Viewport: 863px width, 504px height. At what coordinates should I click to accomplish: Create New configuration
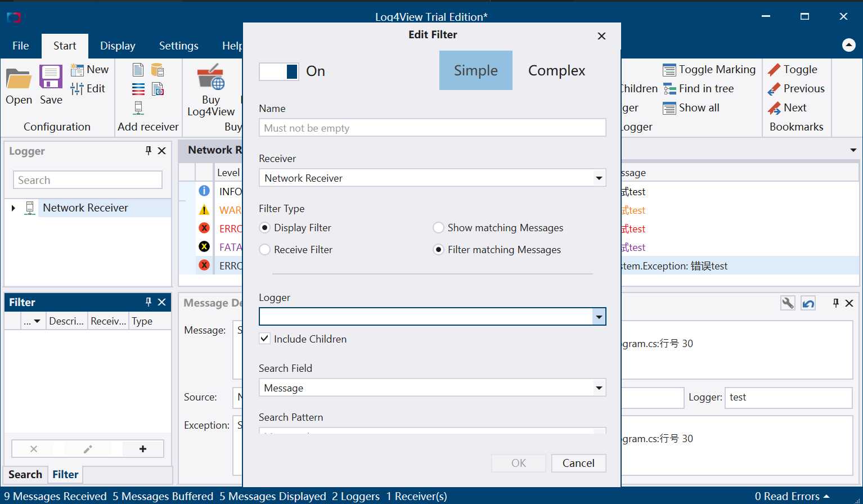tap(90, 70)
